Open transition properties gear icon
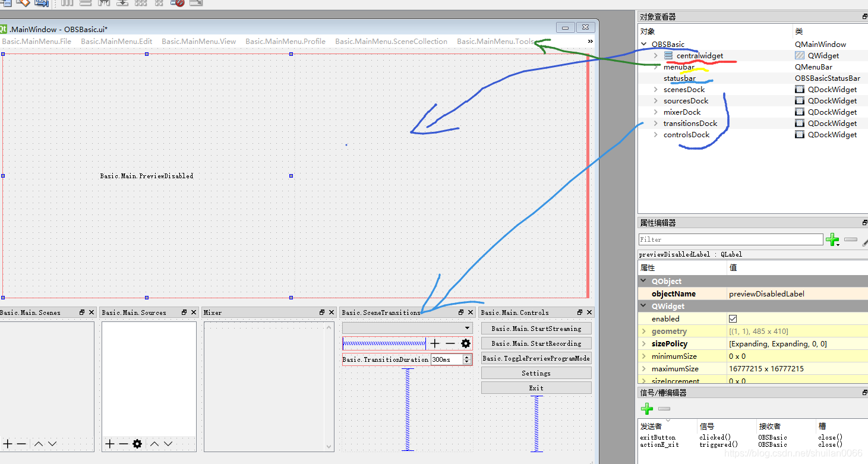 click(466, 343)
